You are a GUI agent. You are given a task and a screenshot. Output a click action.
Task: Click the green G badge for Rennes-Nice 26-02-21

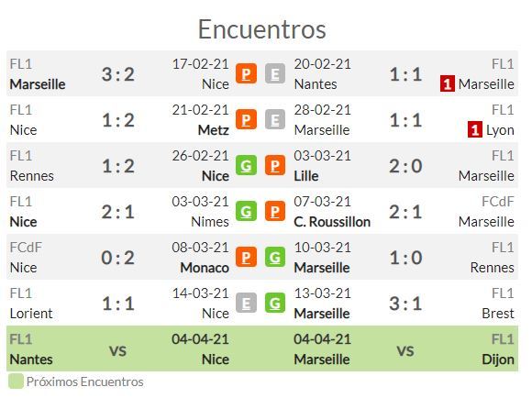point(246,165)
